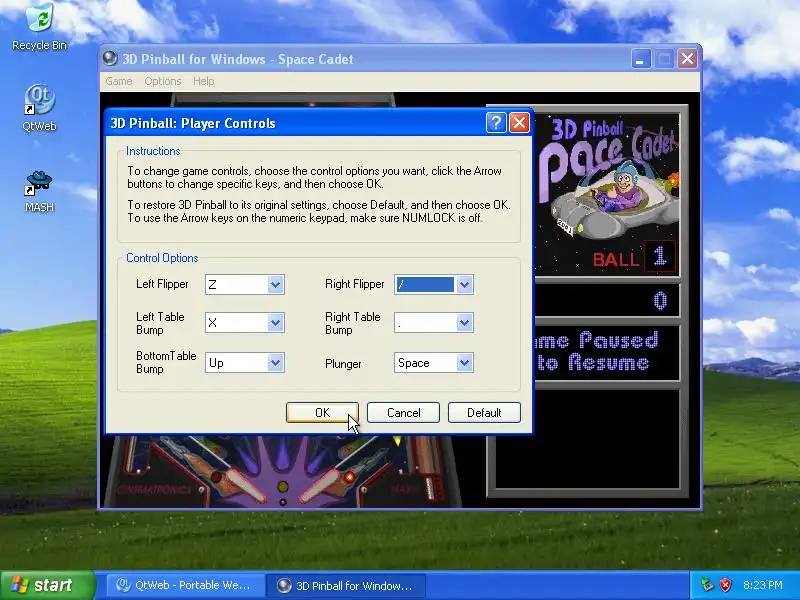The width and height of the screenshot is (800, 600).
Task: Open the Plunger key dropdown
Action: coord(464,363)
